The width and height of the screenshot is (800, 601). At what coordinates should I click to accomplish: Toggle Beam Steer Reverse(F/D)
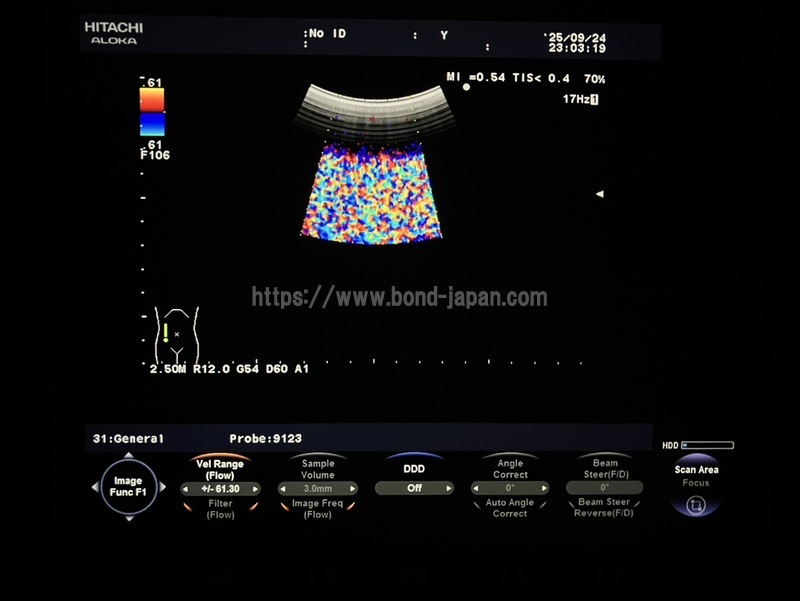(x=604, y=508)
